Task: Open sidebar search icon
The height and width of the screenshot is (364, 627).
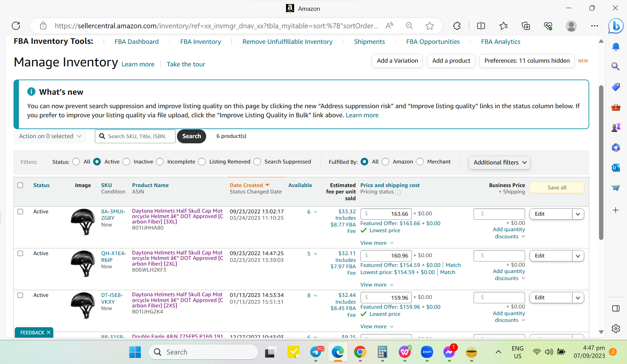Action: coord(616,66)
